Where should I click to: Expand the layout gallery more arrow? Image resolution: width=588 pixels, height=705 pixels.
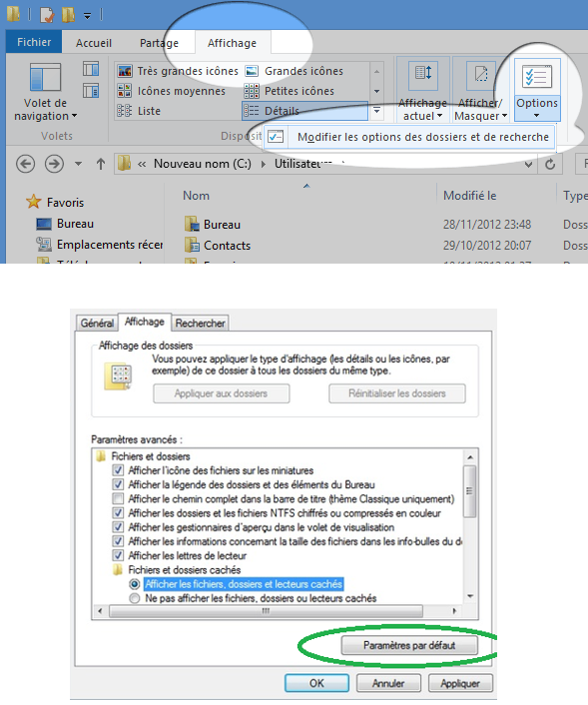(376, 111)
